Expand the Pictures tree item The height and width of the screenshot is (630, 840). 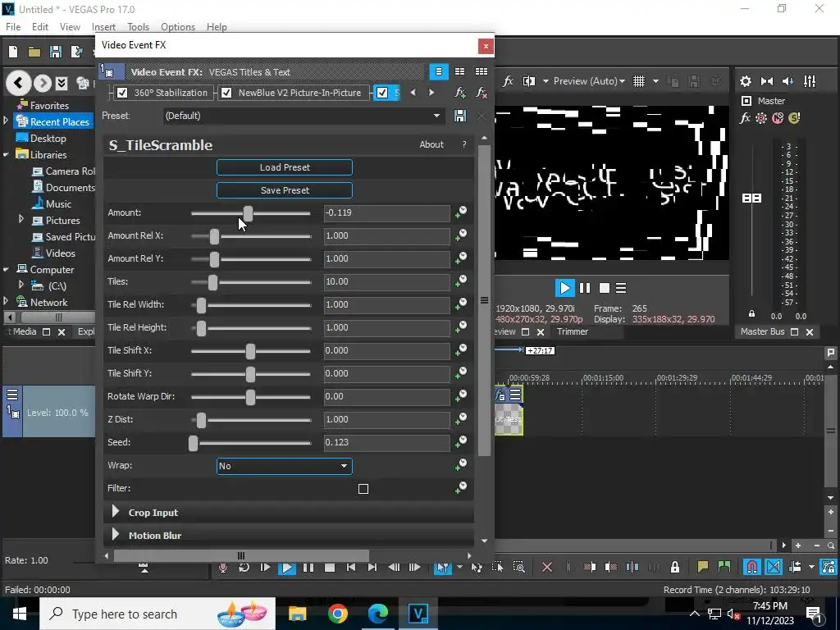pyautogui.click(x=21, y=219)
